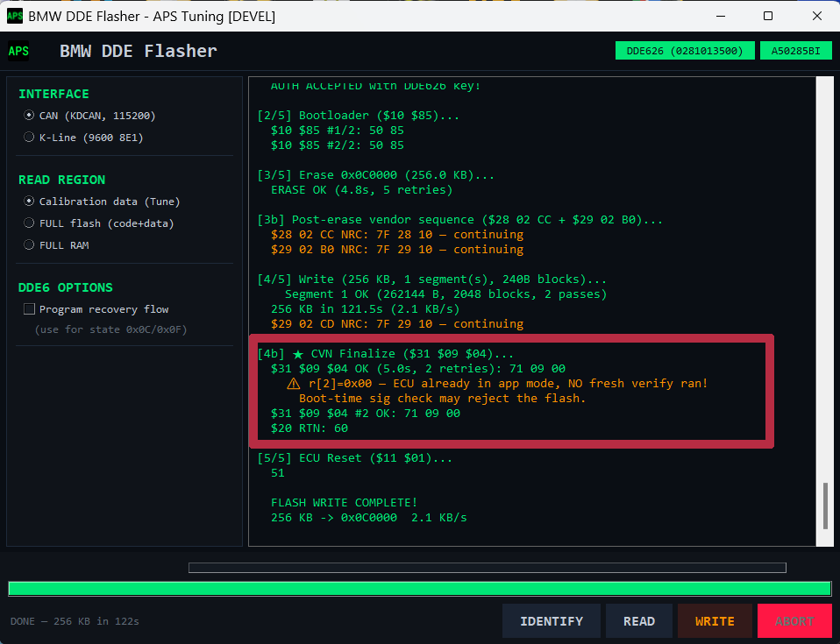This screenshot has width=840, height=644.
Task: Click '$29 02 CD NRC: 7F 29 10' line
Action: [x=397, y=324]
